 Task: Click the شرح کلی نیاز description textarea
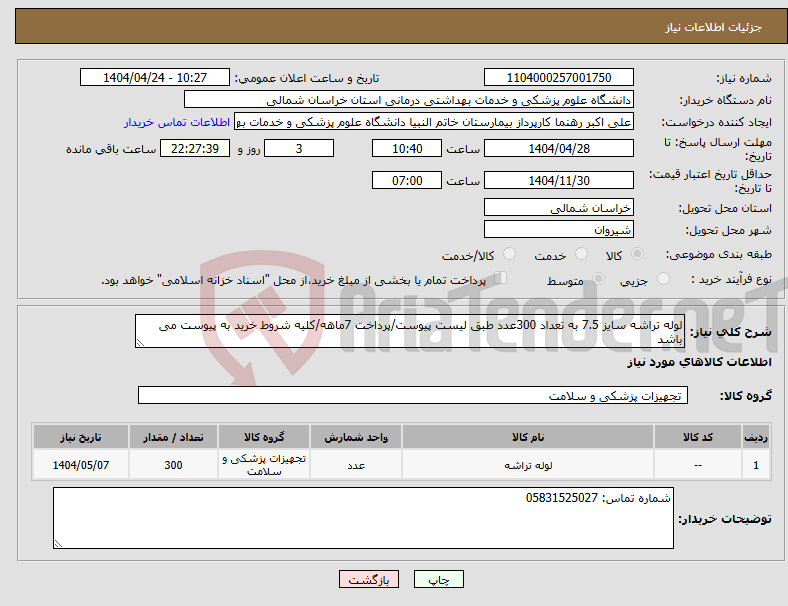coord(410,331)
